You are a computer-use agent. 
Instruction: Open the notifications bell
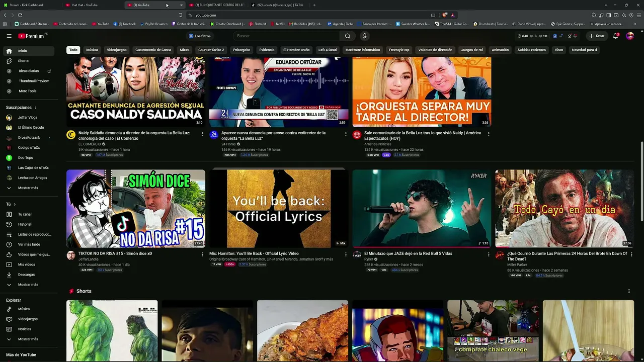click(x=615, y=36)
